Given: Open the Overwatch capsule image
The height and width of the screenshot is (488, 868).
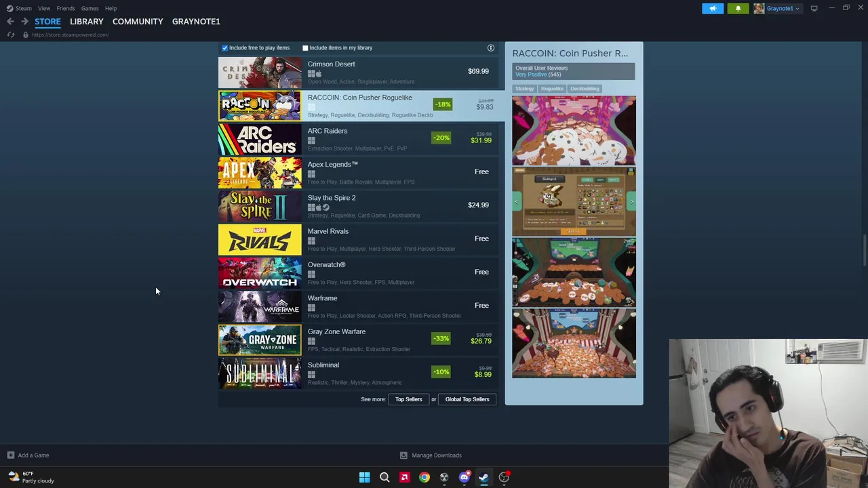Looking at the screenshot, I should 260,273.
